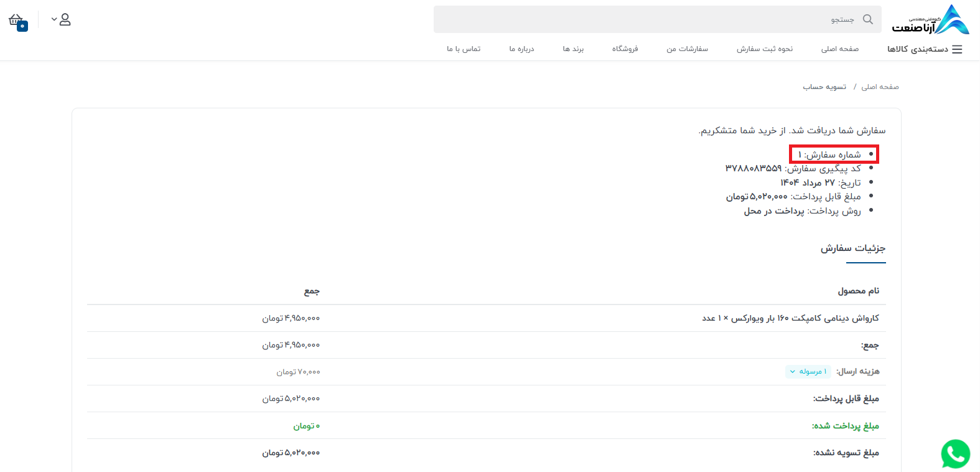
Task: Click the paid amount ۰ تومان
Action: [307, 426]
